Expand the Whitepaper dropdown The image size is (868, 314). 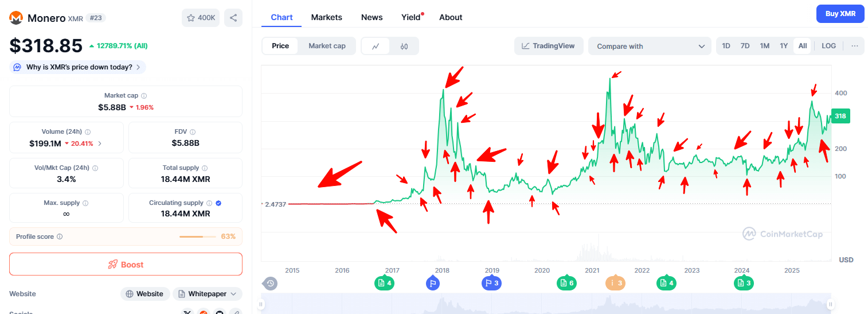[207, 294]
